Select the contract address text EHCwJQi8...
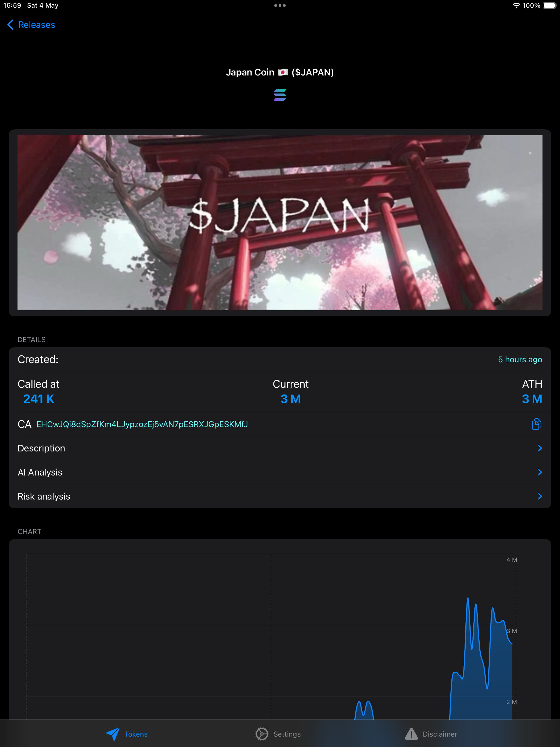This screenshot has height=747, width=560. coord(142,424)
